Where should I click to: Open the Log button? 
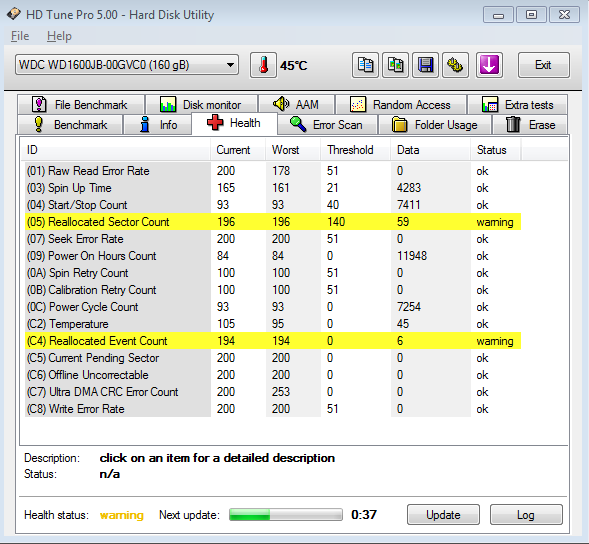[x=526, y=514]
